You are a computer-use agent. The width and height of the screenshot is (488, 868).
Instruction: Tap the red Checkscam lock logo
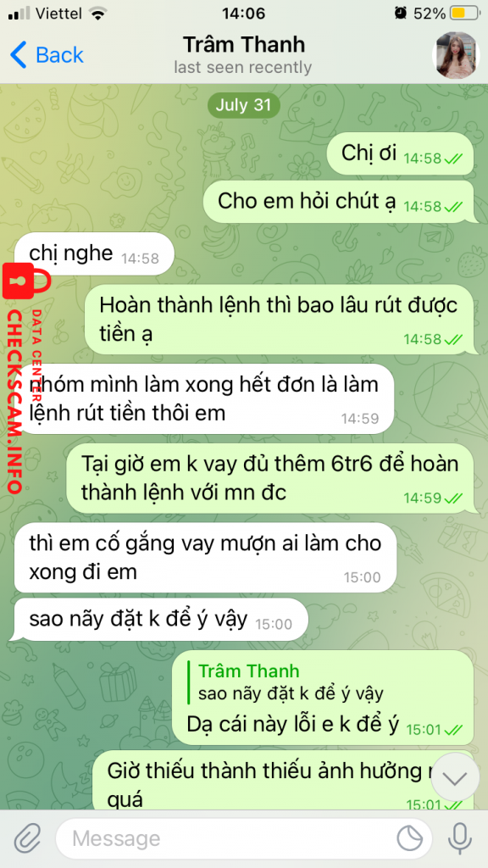[26, 282]
